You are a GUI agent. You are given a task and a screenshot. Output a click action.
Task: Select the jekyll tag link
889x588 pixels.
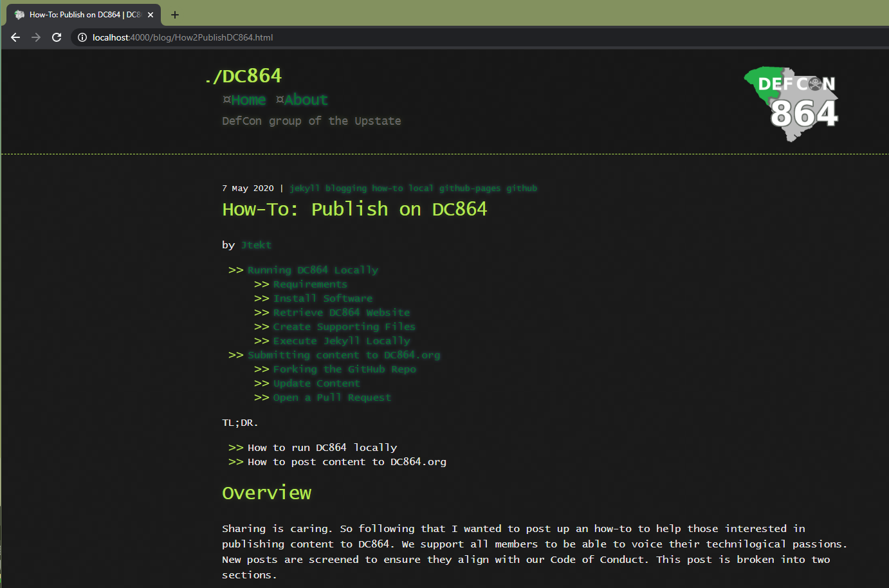(x=304, y=188)
